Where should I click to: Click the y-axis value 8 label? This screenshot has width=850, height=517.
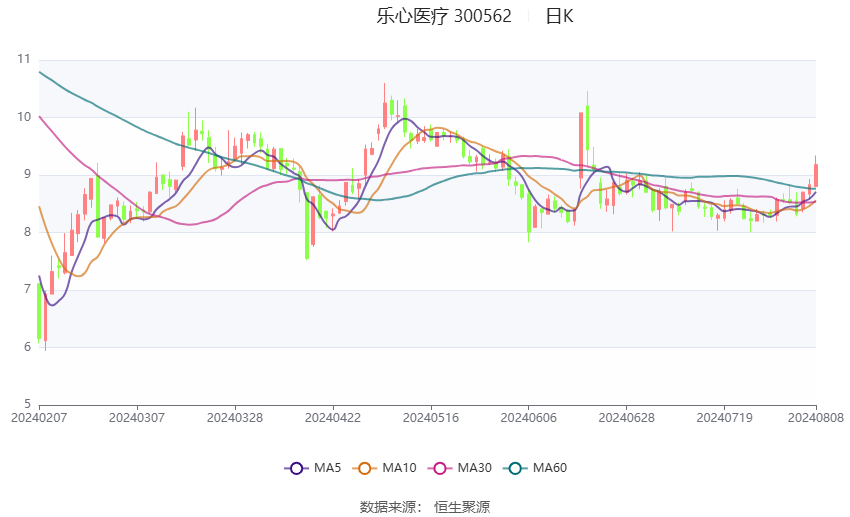tap(27, 232)
